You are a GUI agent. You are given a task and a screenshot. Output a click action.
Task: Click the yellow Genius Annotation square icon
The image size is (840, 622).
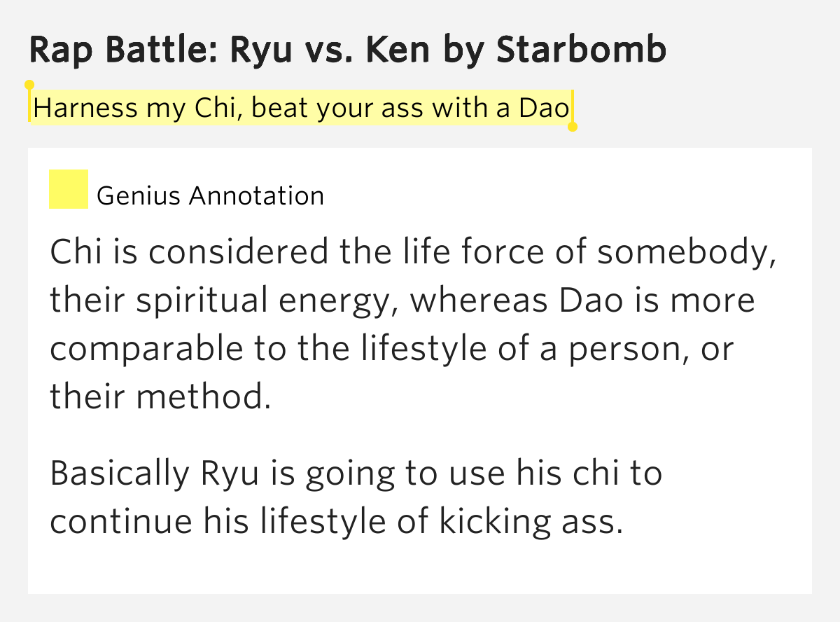pos(69,189)
